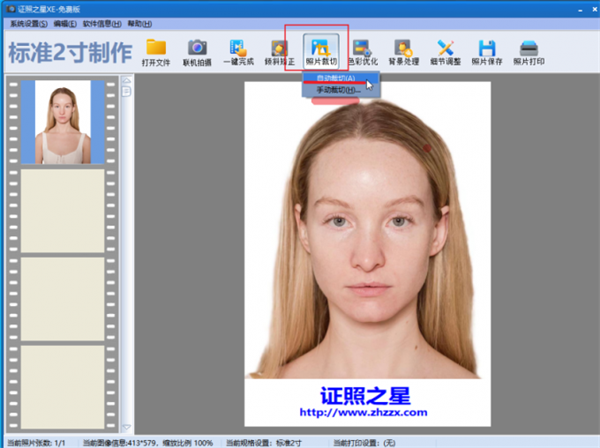Open the 色彩优化 color optimization tool
Image resolution: width=600 pixels, height=448 pixels.
[363, 52]
